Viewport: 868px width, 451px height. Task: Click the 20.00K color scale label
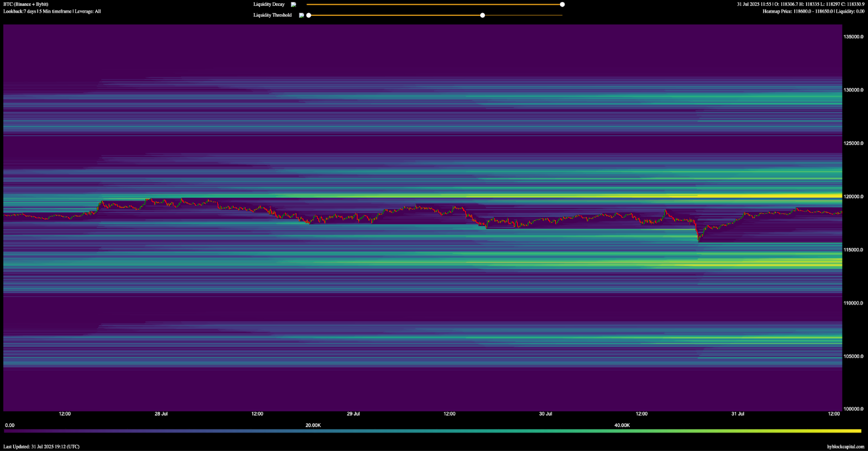coord(313,426)
